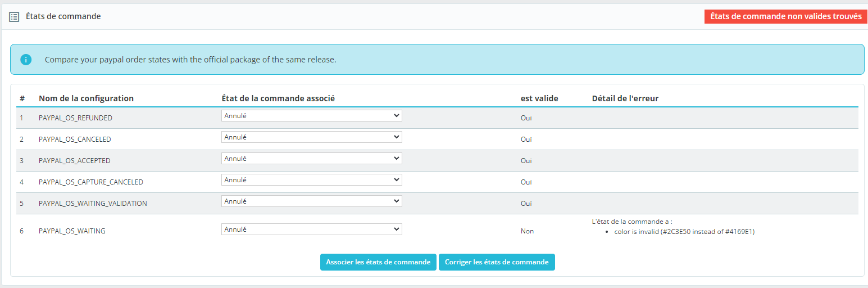
Task: Open the dropdown for PAYPAL_OS_WAITING
Action: click(x=312, y=229)
